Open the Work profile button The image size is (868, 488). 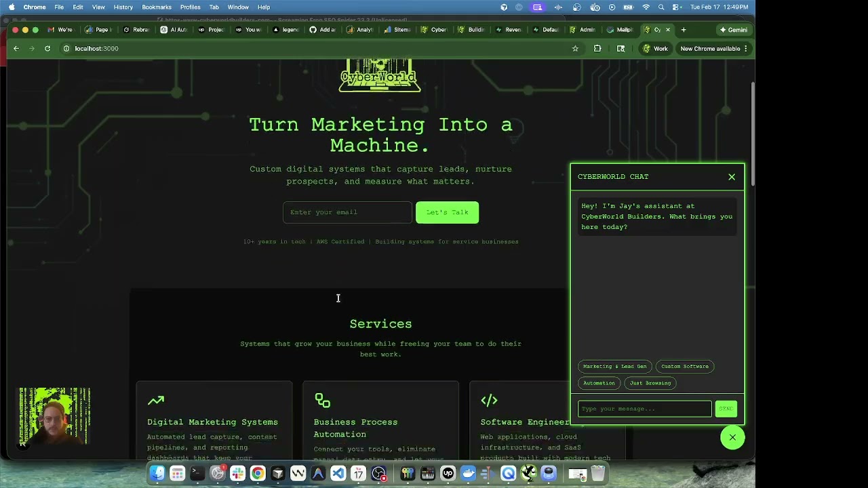click(655, 49)
